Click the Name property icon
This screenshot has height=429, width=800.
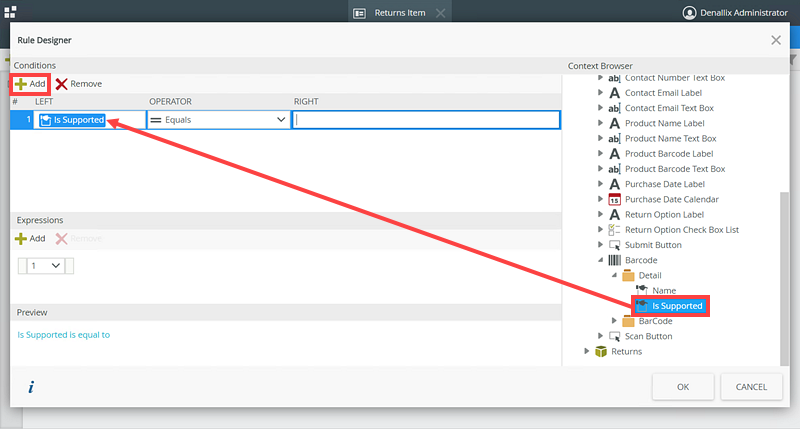(642, 290)
